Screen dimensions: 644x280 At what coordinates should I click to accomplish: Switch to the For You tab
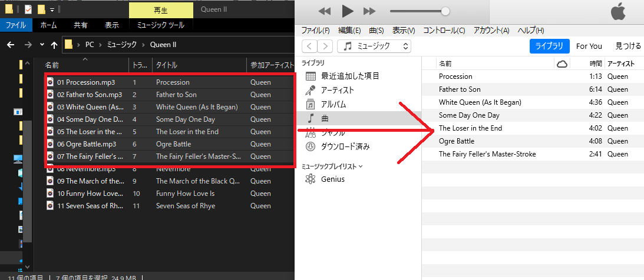589,46
